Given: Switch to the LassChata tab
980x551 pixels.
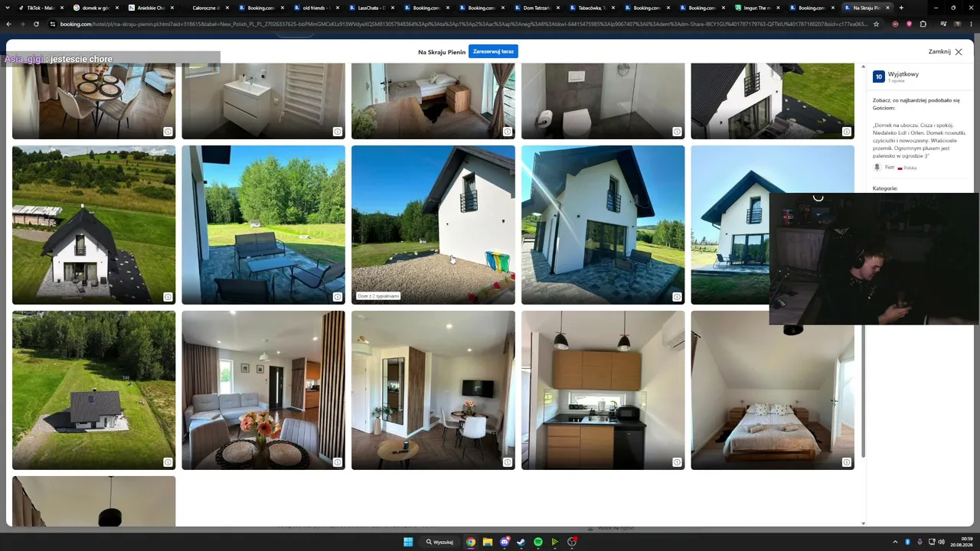Looking at the screenshot, I should tap(371, 8).
